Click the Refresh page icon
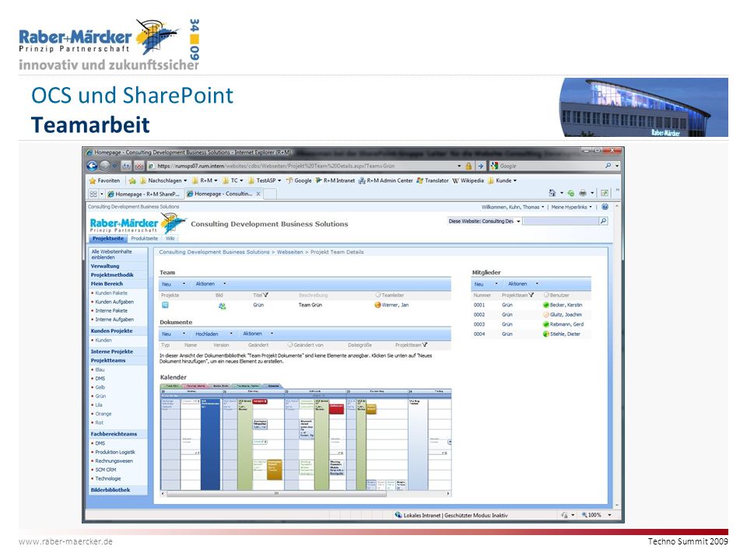Image resolution: width=747 pixels, height=560 pixels. (x=126, y=166)
